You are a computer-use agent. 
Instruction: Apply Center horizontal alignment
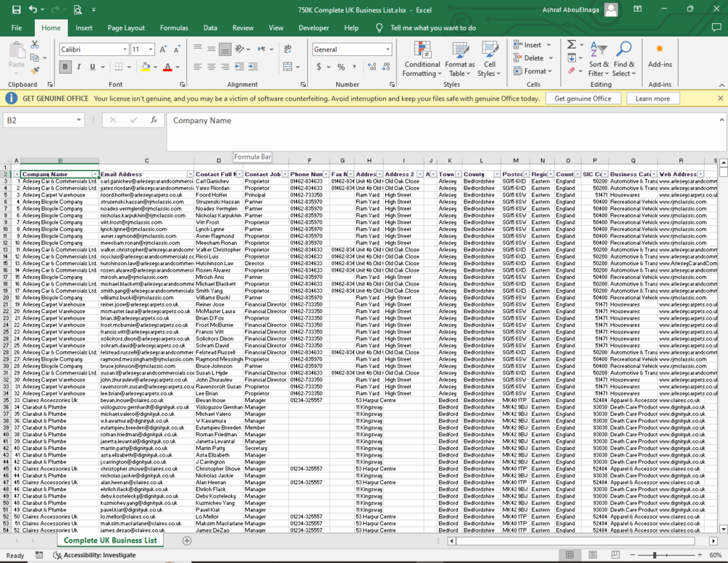tap(212, 67)
